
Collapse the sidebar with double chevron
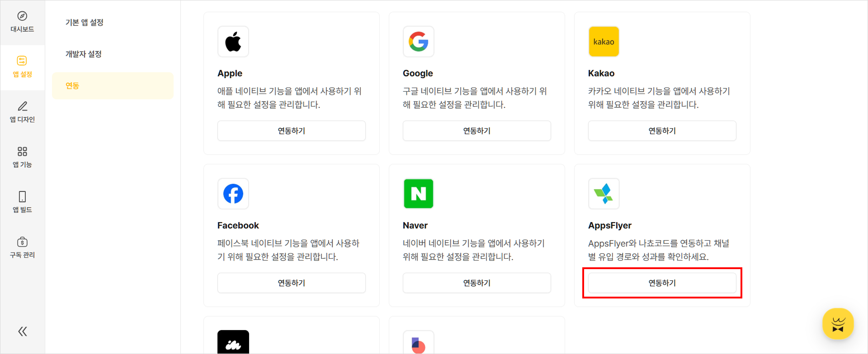[x=22, y=331]
